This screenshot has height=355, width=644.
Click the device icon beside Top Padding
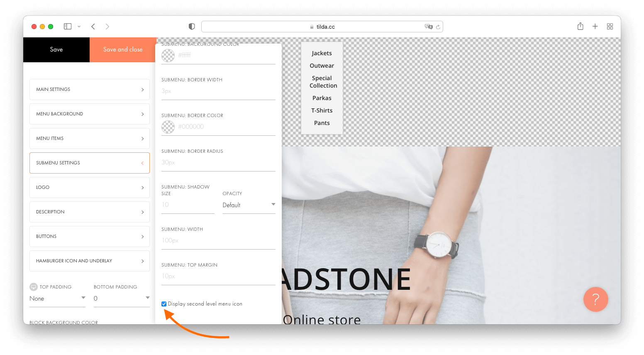click(33, 286)
